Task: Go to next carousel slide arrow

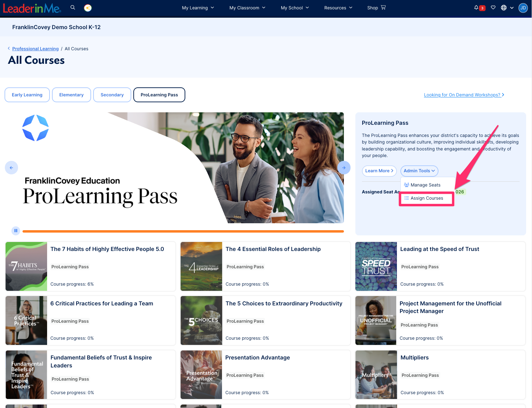Action: pyautogui.click(x=344, y=168)
